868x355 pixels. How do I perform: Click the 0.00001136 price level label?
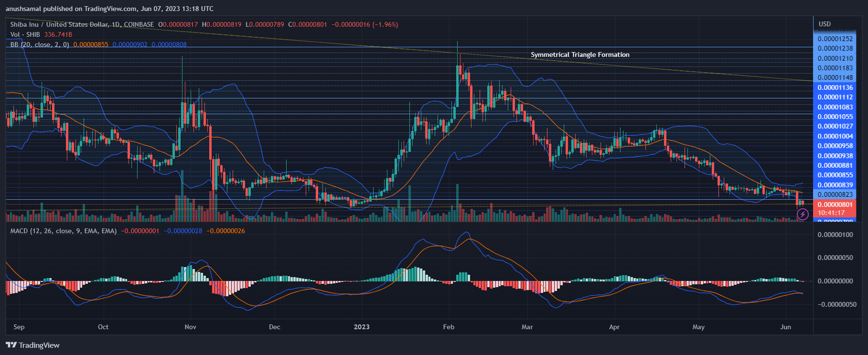point(835,87)
